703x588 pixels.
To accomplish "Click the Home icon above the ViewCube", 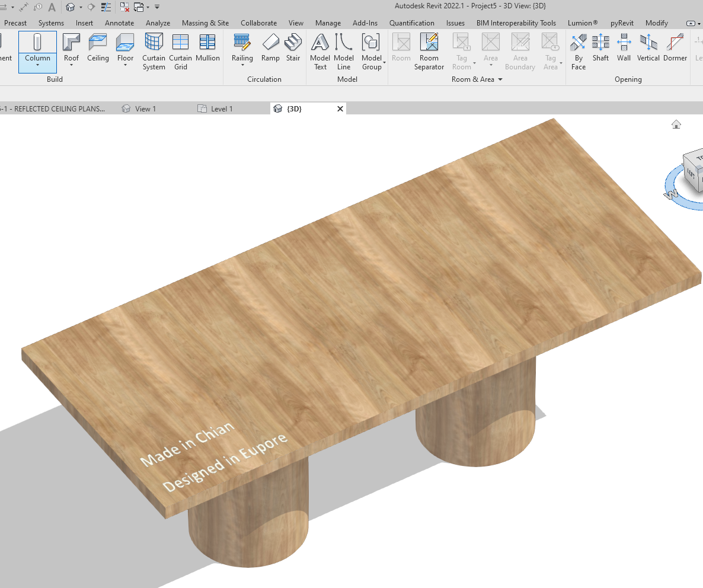I will click(676, 124).
